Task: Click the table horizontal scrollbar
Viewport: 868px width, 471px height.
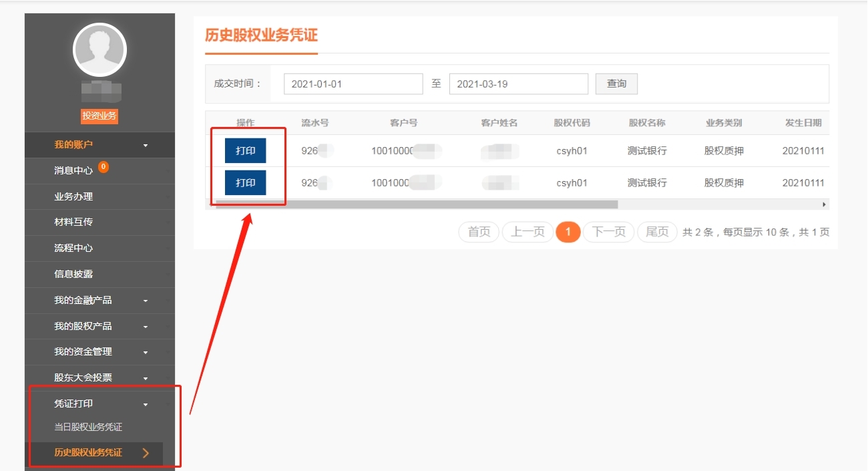Action: click(414, 204)
